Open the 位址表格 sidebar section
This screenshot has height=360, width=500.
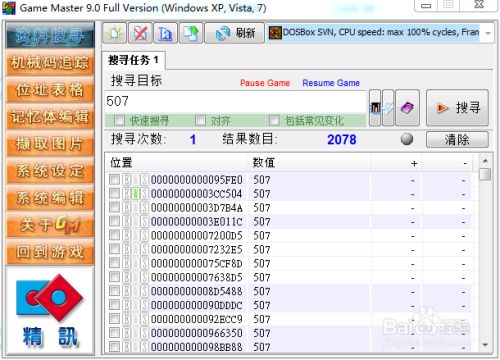click(x=50, y=90)
